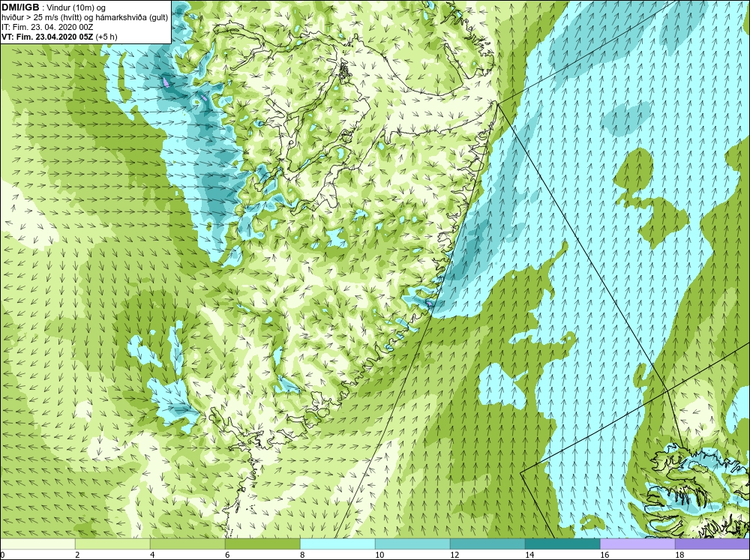The image size is (750, 560).
Task: Click the legend scale label '10'
Action: [379, 555]
